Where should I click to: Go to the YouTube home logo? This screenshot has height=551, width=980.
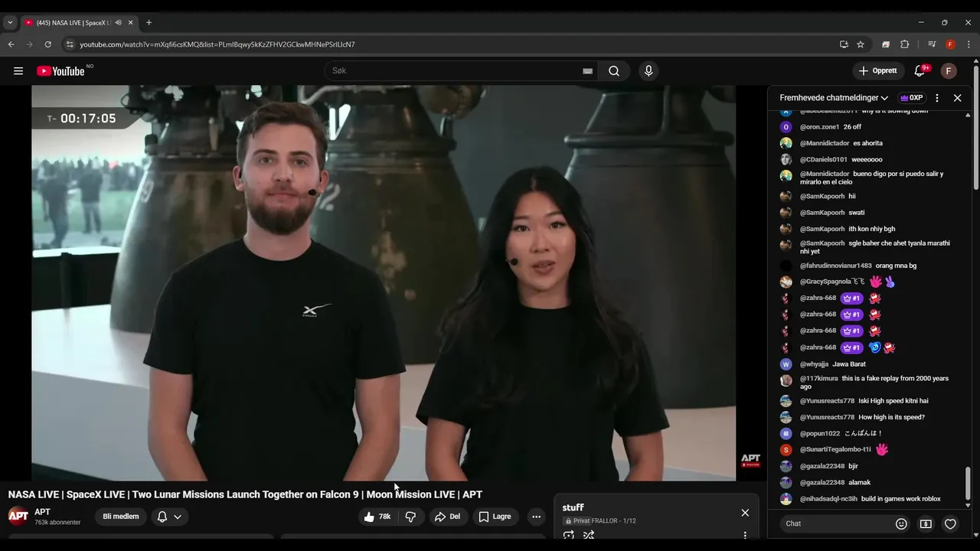[60, 71]
